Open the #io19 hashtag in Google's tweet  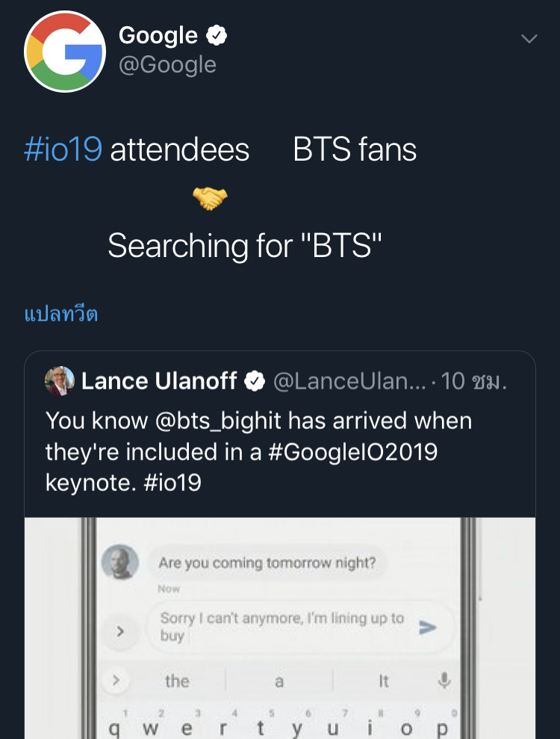pos(63,150)
